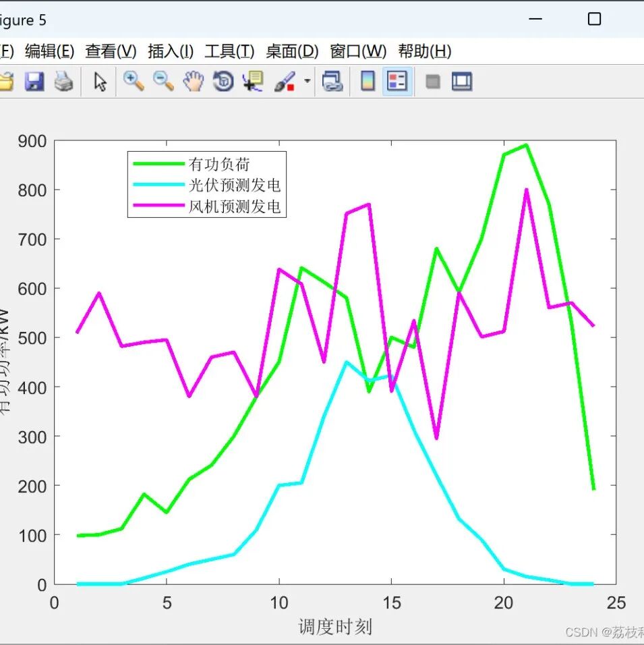Open the 插入(I) menu
The width and height of the screenshot is (644, 645).
pos(170,51)
